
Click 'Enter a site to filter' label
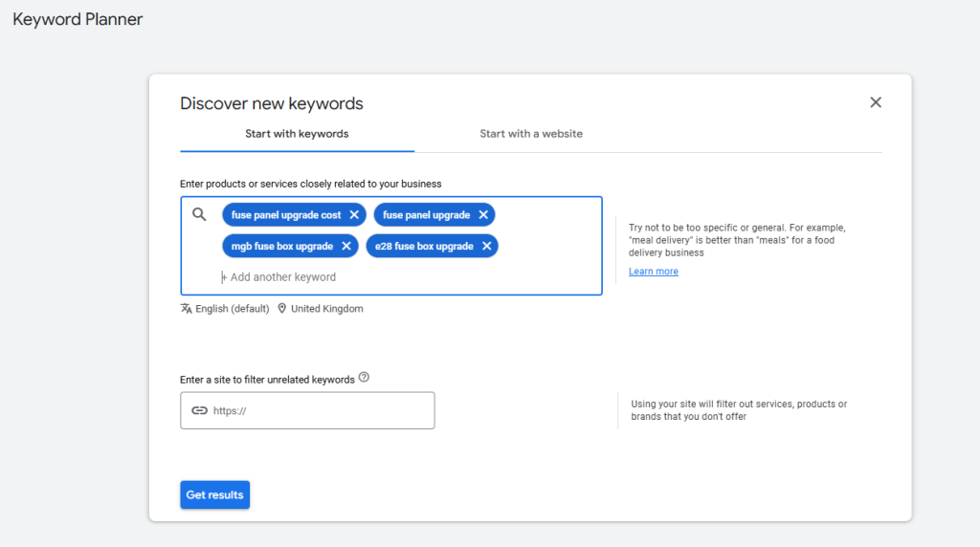pyautogui.click(x=268, y=380)
